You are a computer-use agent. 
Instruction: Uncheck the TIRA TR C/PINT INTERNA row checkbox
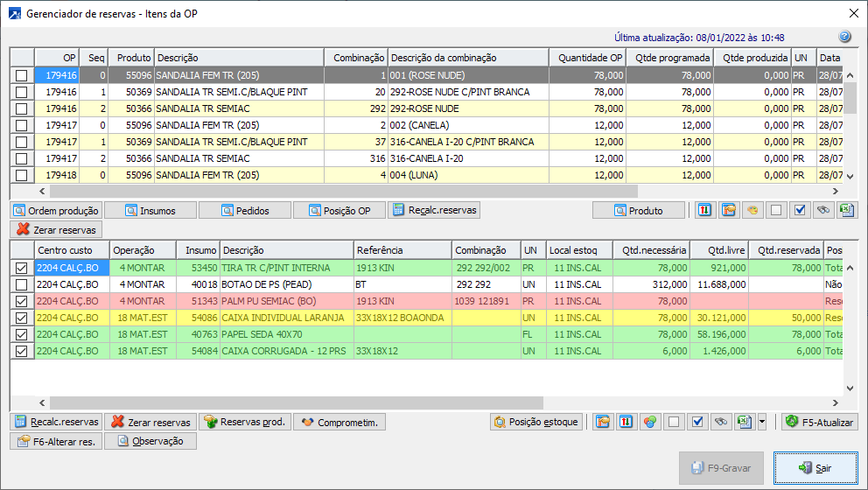(21, 269)
